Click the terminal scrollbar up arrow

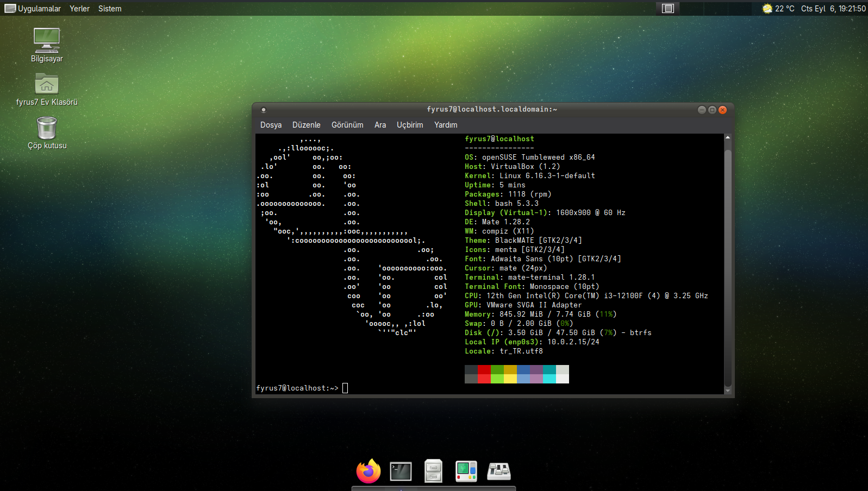pyautogui.click(x=728, y=138)
